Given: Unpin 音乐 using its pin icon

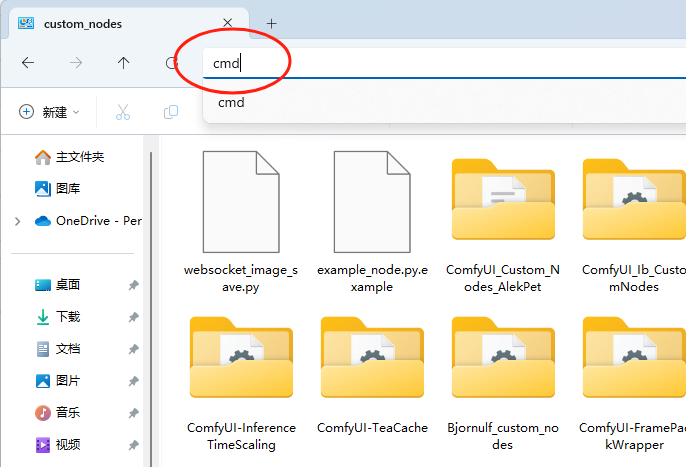Looking at the screenshot, I should coord(133,413).
